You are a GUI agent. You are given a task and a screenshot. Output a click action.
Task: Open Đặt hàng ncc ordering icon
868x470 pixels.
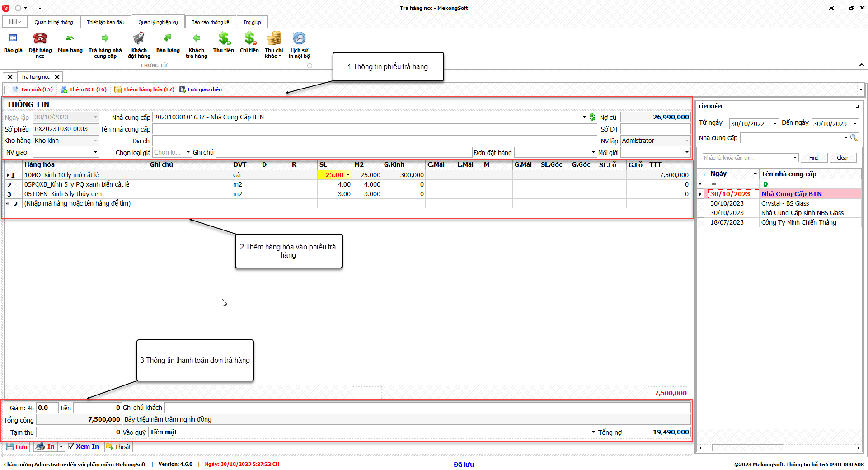40,45
